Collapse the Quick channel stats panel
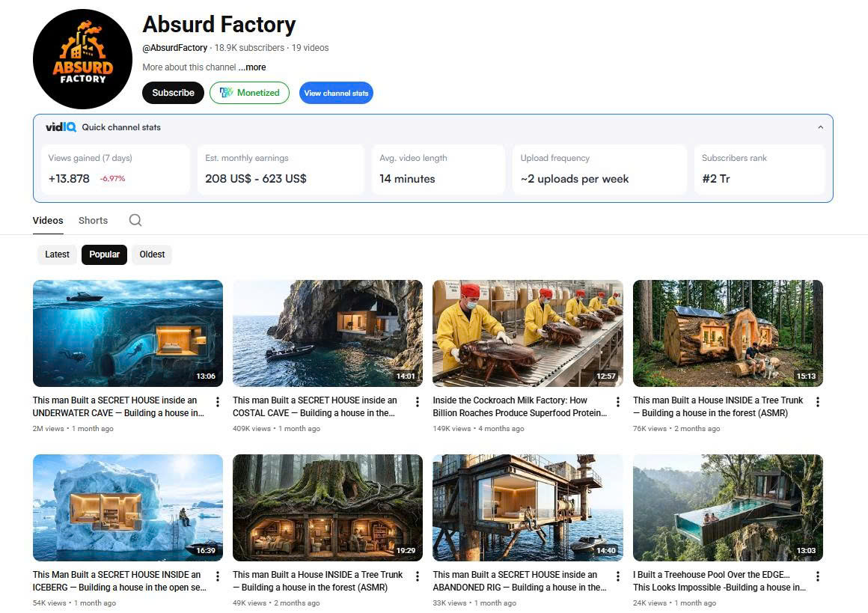 (820, 127)
